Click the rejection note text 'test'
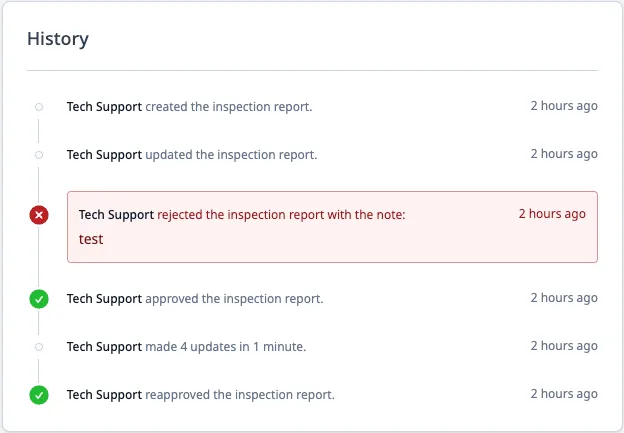This screenshot has width=624, height=433. pyautogui.click(x=91, y=239)
